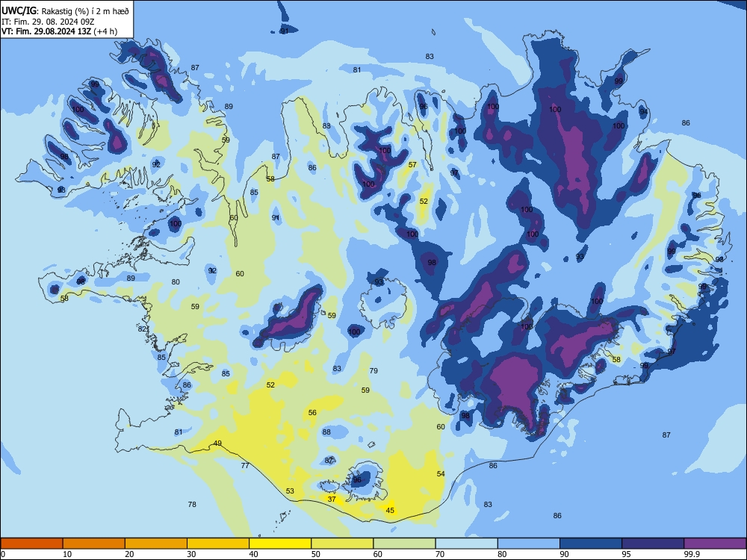Select the light green 60–70 legend band
Viewport: 747px width, 560px height.
click(404, 544)
